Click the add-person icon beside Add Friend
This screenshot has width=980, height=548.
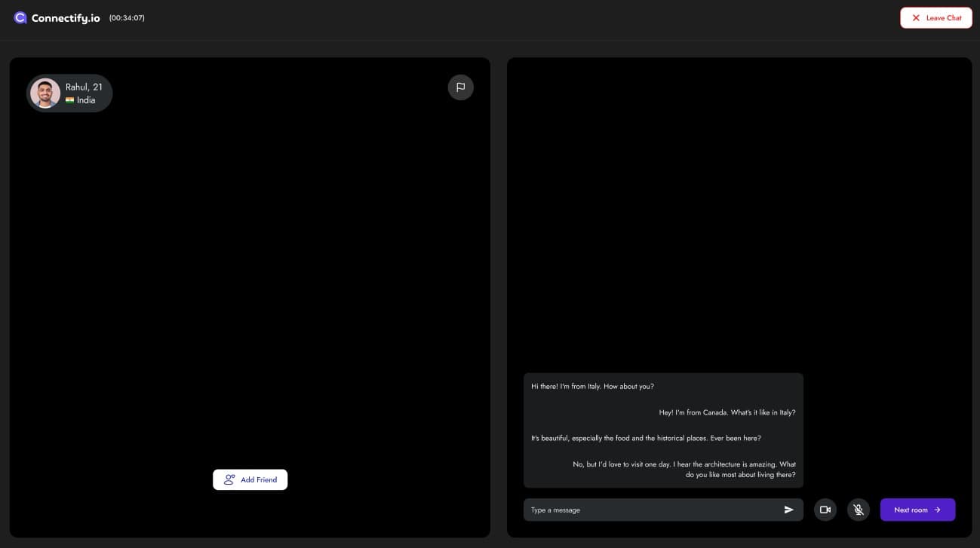click(229, 479)
